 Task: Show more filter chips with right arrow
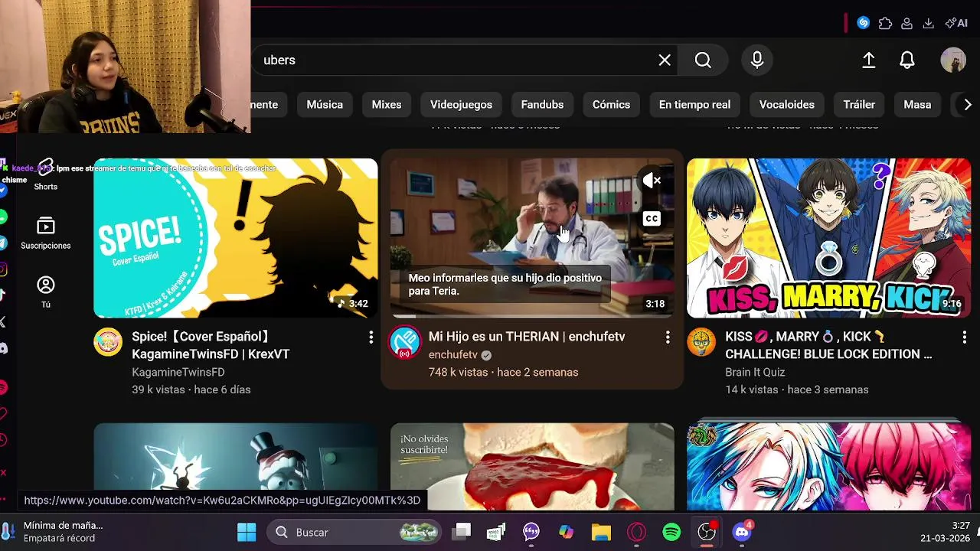967,105
